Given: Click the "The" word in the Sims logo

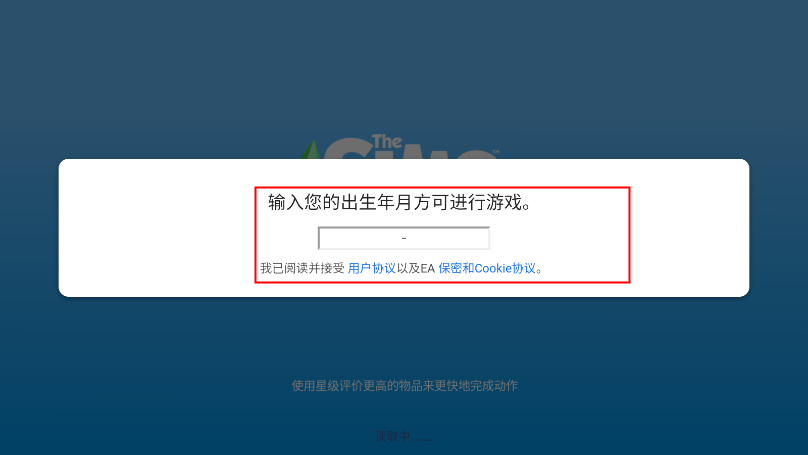Looking at the screenshot, I should point(387,142).
